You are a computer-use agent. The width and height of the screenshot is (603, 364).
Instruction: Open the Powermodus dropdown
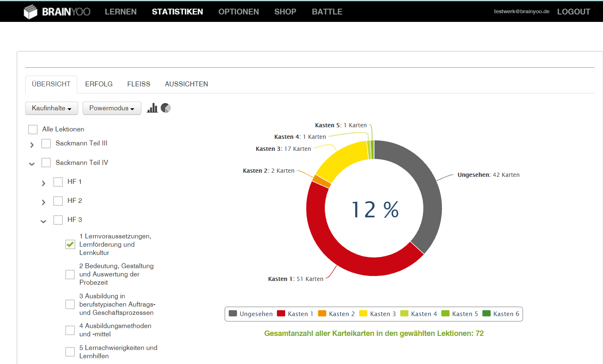tap(112, 108)
